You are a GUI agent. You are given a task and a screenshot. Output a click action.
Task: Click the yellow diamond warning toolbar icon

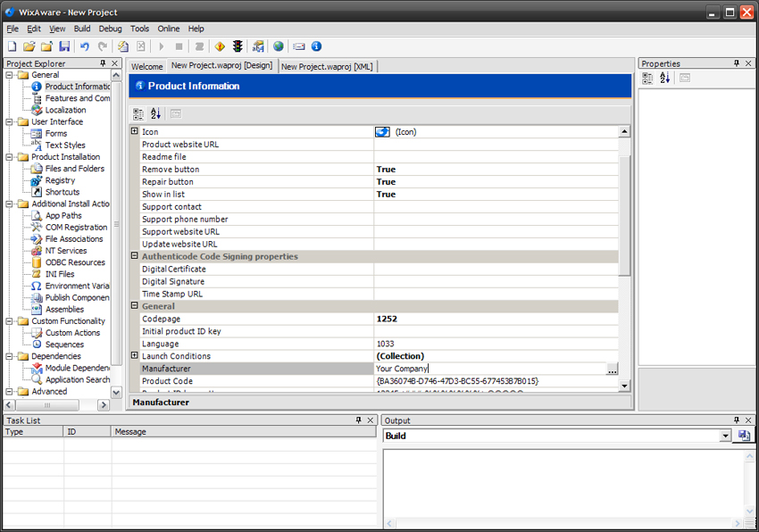click(220, 46)
